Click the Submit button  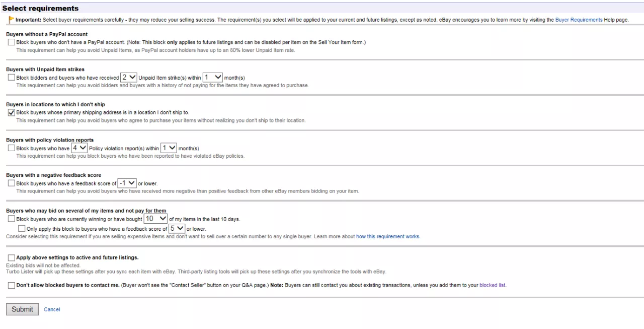[x=23, y=309]
